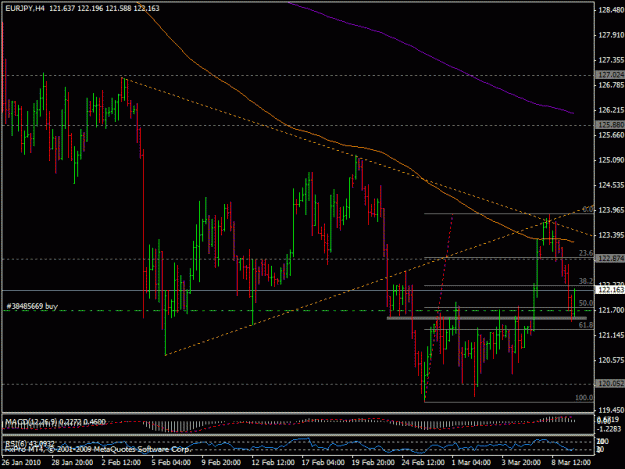Click the 126.215 price axis label
The height and width of the screenshot is (469, 625).
tap(611, 110)
